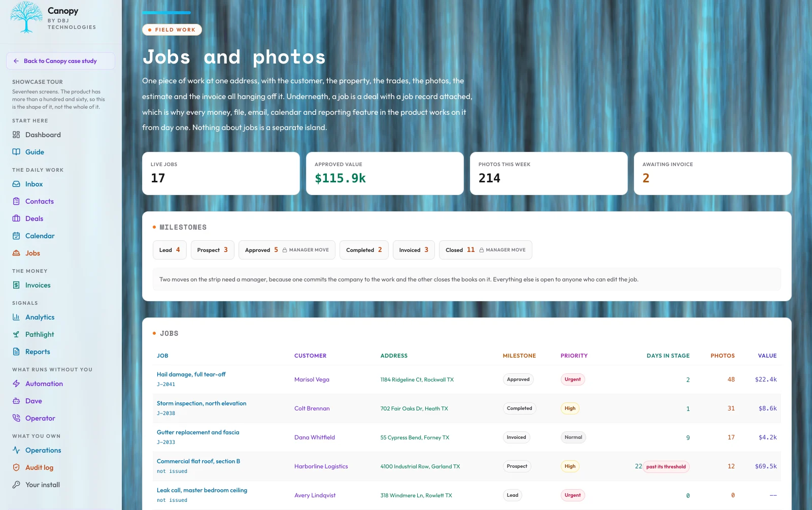Click the Awaiting Invoice 2 card
The height and width of the screenshot is (510, 812).
point(713,173)
